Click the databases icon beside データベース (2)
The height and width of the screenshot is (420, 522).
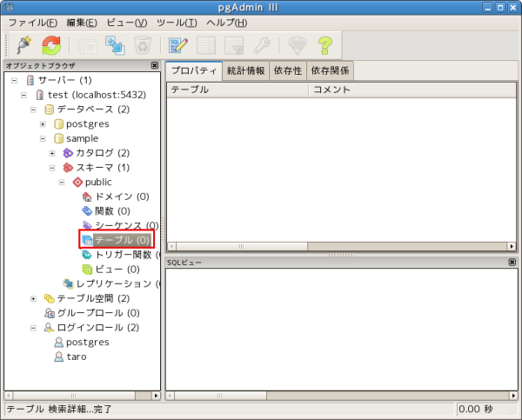pyautogui.click(x=49, y=110)
